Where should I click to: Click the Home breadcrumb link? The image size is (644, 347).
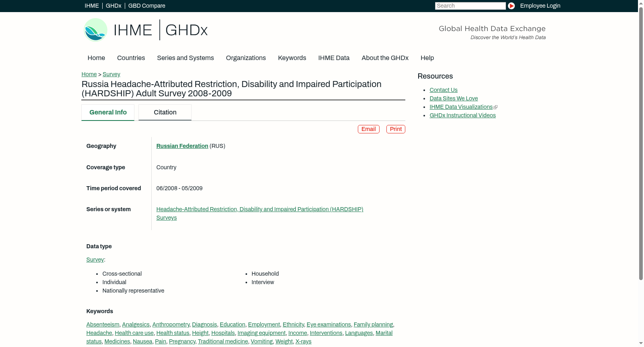point(89,75)
